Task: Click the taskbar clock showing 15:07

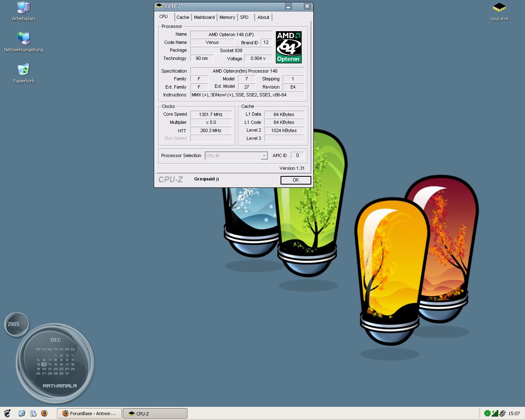Action: click(514, 413)
